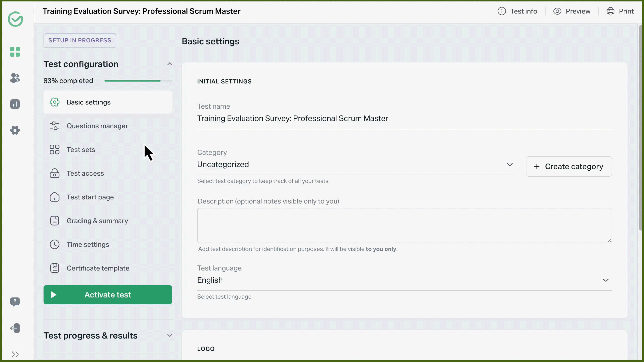Open the settings gear icon in sidebar
Viewport: 644px width, 362px height.
click(15, 130)
